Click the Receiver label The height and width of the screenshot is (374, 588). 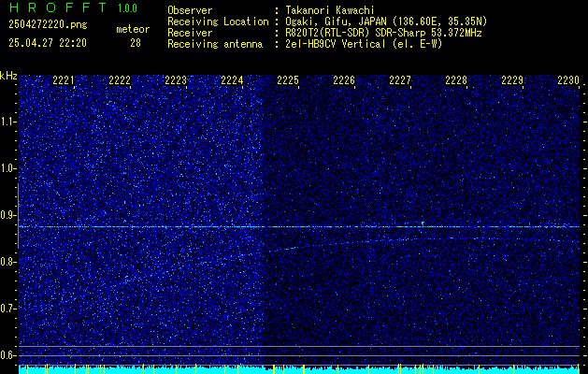tap(190, 33)
